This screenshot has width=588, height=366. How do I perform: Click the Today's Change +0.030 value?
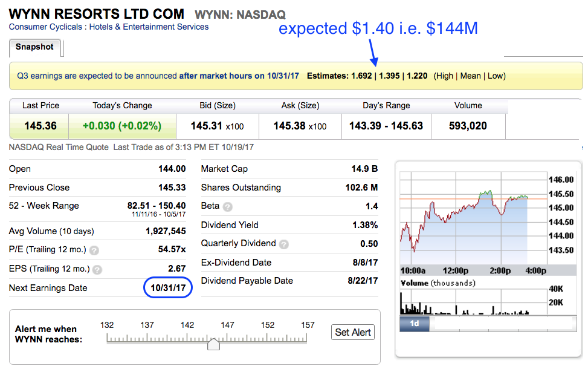[x=122, y=126]
